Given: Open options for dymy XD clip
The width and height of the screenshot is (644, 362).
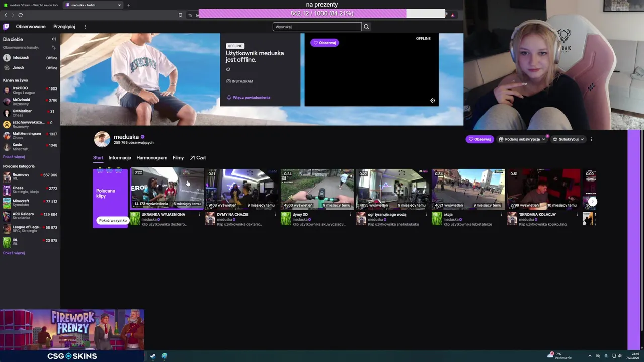Looking at the screenshot, I should 351,215.
